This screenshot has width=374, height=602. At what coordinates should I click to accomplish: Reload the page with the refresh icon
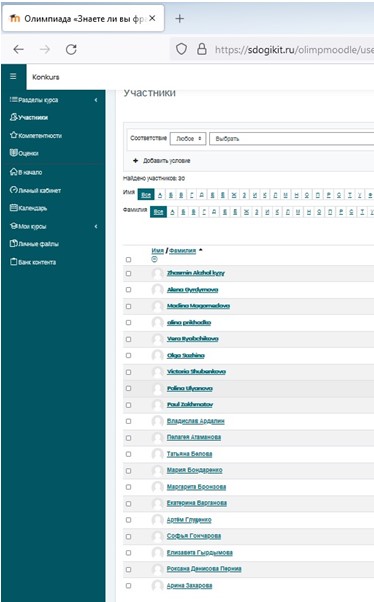pos(71,50)
